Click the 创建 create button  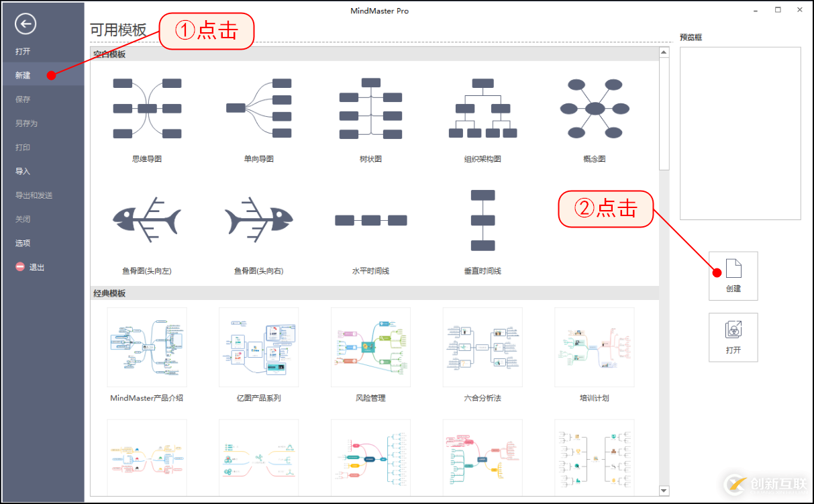pyautogui.click(x=733, y=276)
